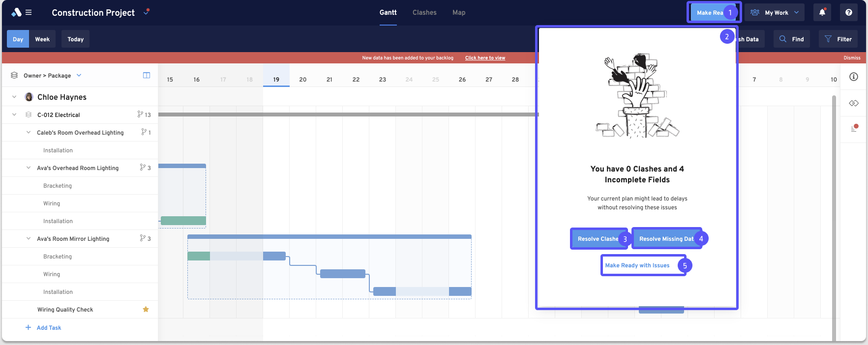Open the project dropdown next to Construction Project
Screen dimensions: 868x345
146,12
